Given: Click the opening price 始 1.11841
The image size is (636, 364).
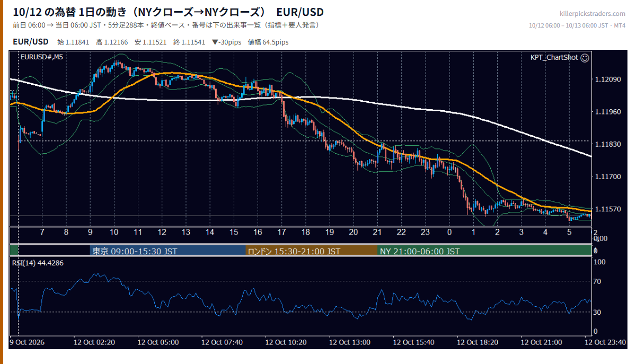Looking at the screenshot, I should pos(74,42).
